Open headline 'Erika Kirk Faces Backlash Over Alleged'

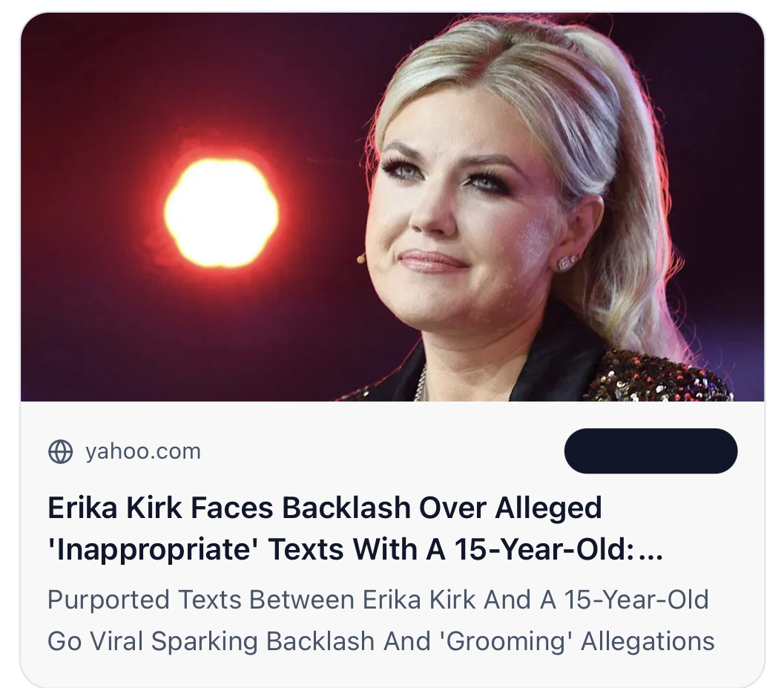click(324, 508)
